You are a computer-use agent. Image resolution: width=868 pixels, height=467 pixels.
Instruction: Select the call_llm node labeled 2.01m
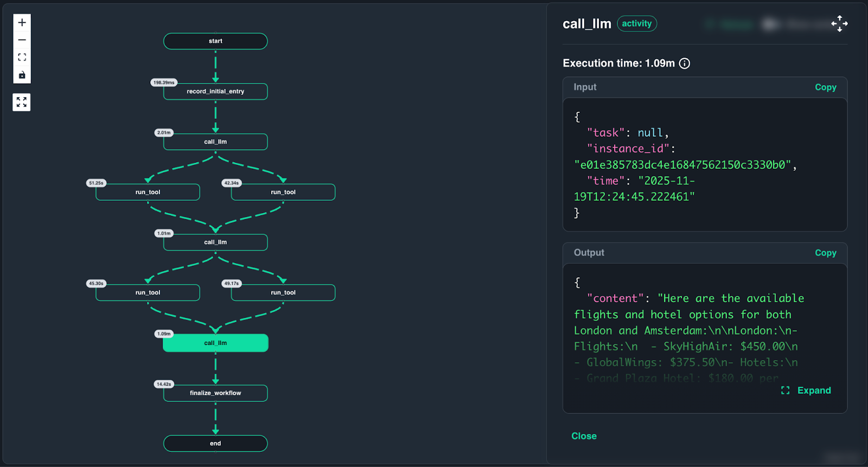click(x=215, y=142)
